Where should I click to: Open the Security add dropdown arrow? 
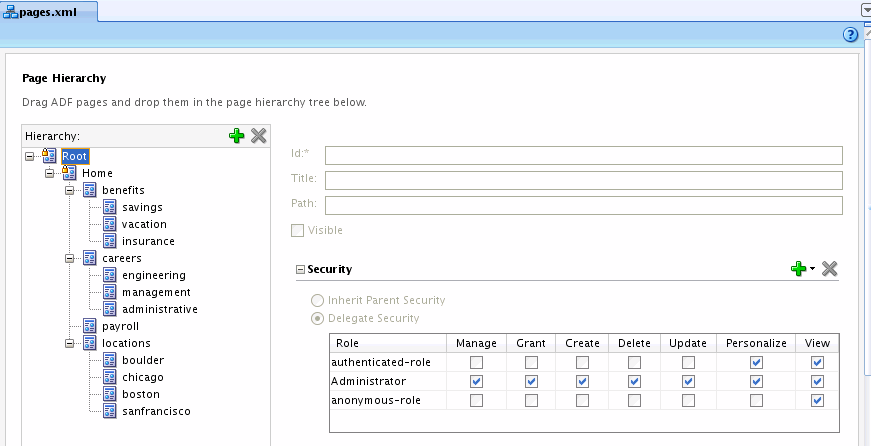[812, 269]
